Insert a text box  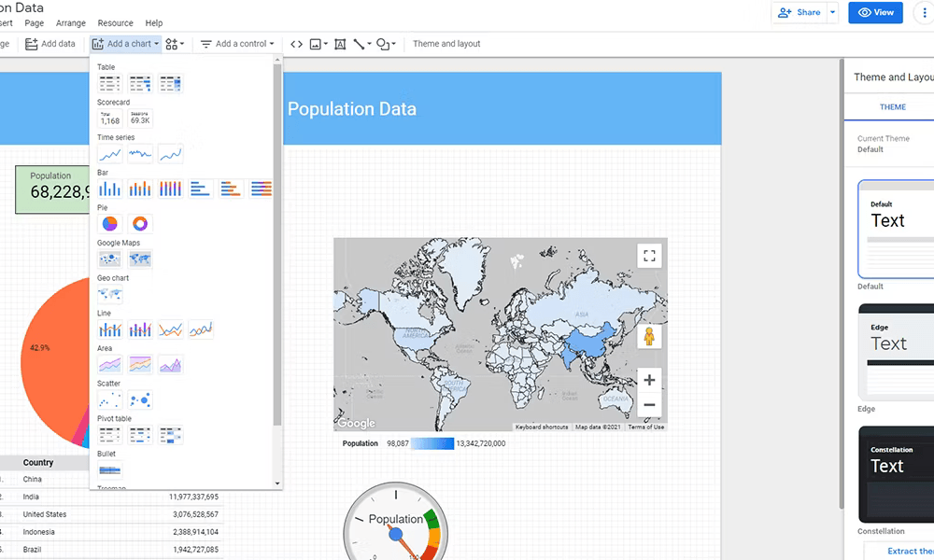(340, 44)
